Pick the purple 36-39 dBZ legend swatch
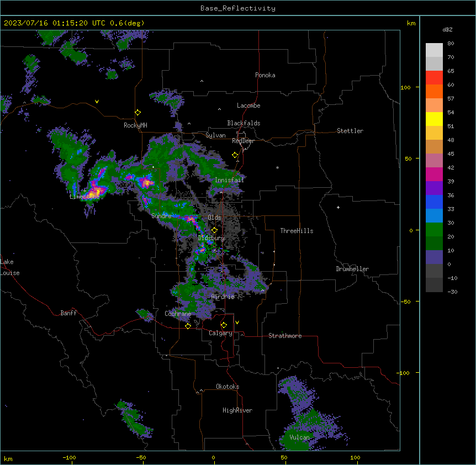The image size is (476, 465). [x=434, y=188]
